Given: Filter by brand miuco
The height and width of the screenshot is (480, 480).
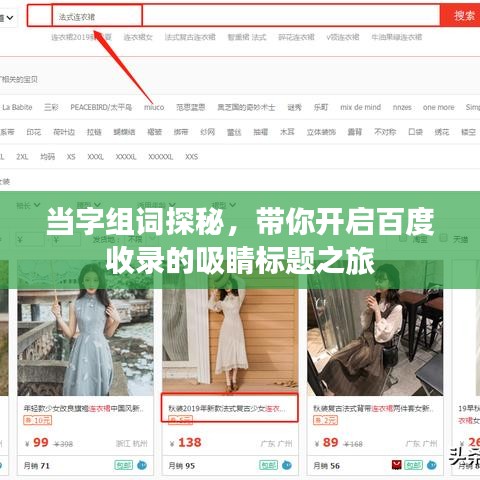Looking at the screenshot, I should click(154, 107).
